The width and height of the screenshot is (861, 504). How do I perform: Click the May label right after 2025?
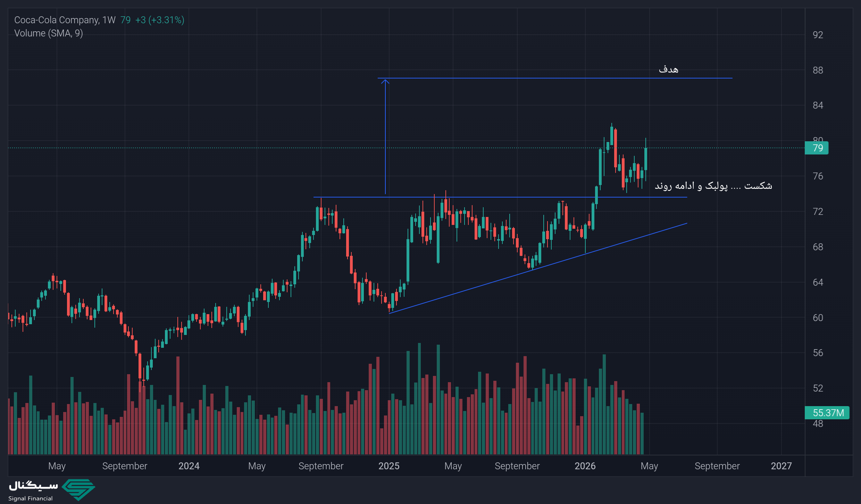453,466
